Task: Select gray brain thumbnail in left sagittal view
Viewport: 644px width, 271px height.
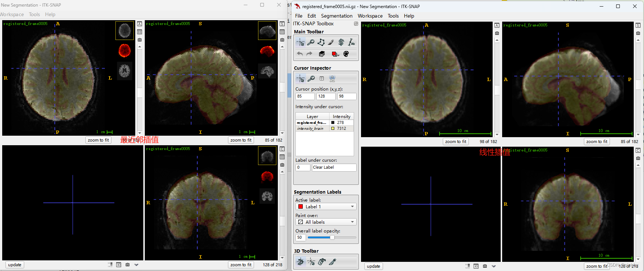Action: point(267,70)
